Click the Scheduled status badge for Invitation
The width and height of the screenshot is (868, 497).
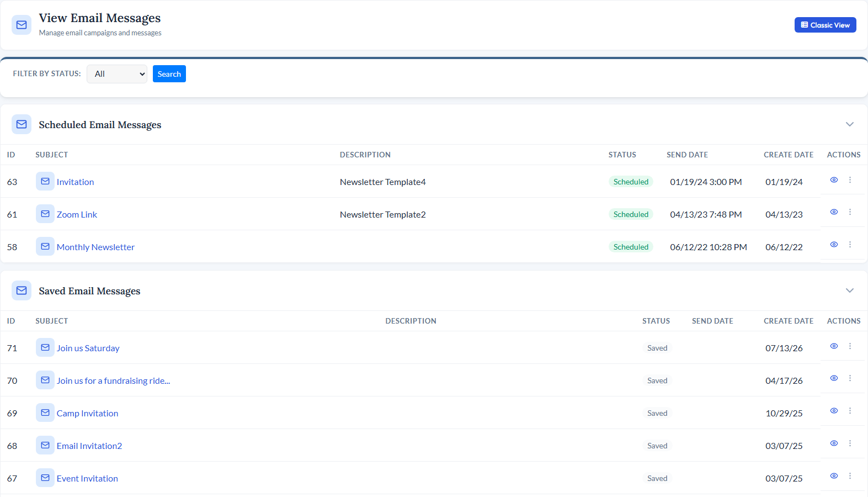tap(631, 182)
